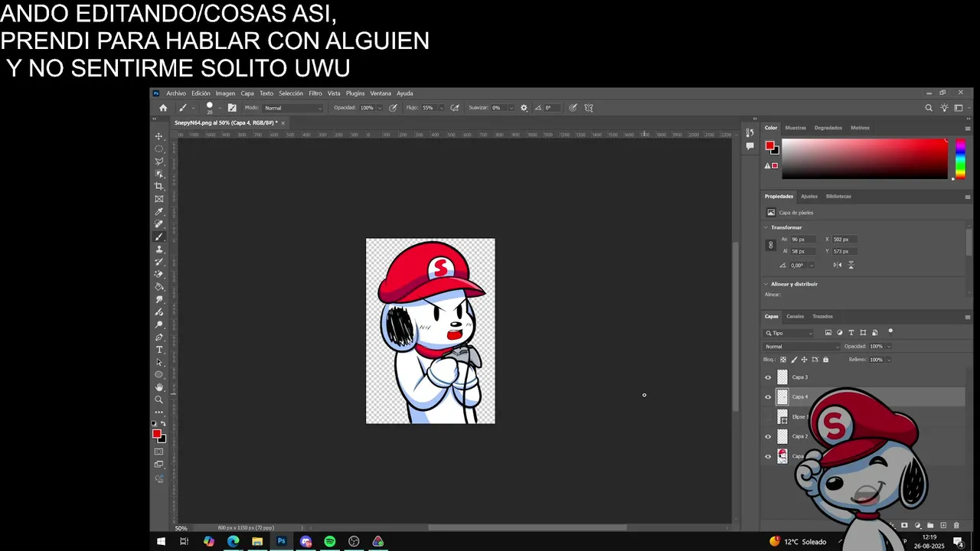Image resolution: width=980 pixels, height=551 pixels.
Task: Open the Tipo filter dropdown in Capas
Action: coord(789,333)
